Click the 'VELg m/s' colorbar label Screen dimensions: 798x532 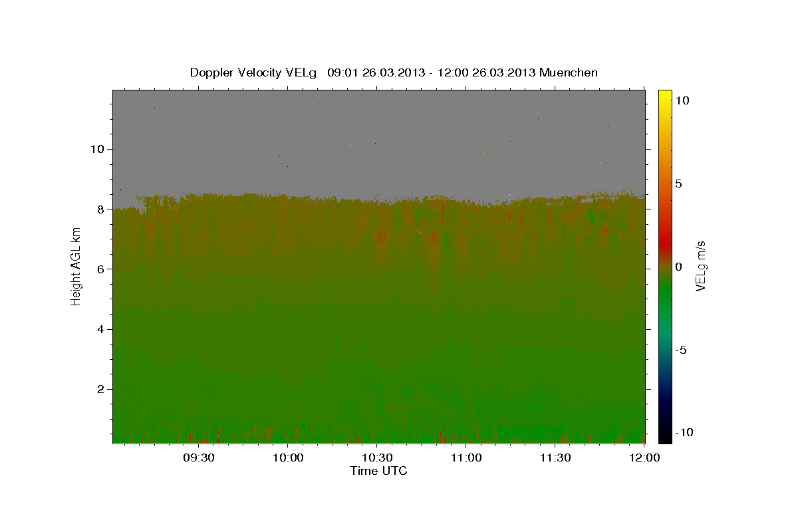pyautogui.click(x=700, y=266)
